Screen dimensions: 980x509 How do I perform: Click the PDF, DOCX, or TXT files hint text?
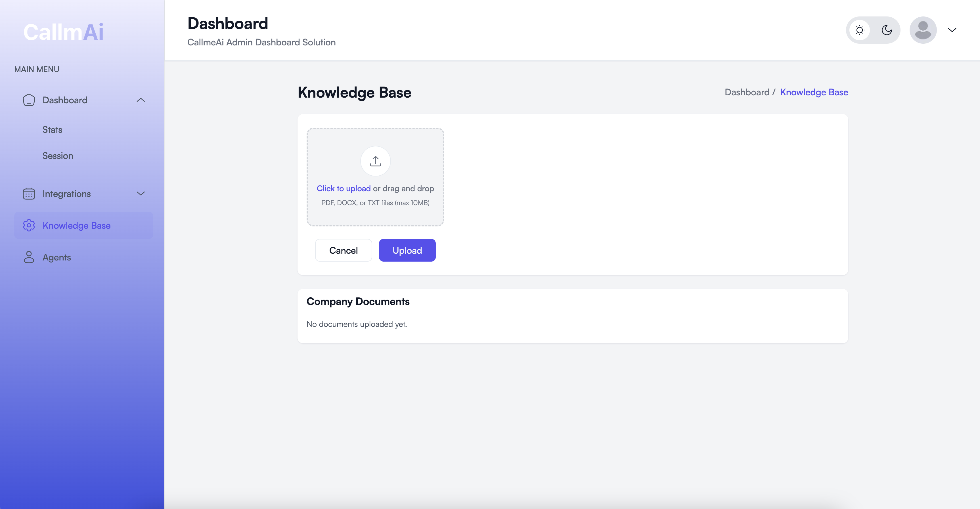(375, 203)
